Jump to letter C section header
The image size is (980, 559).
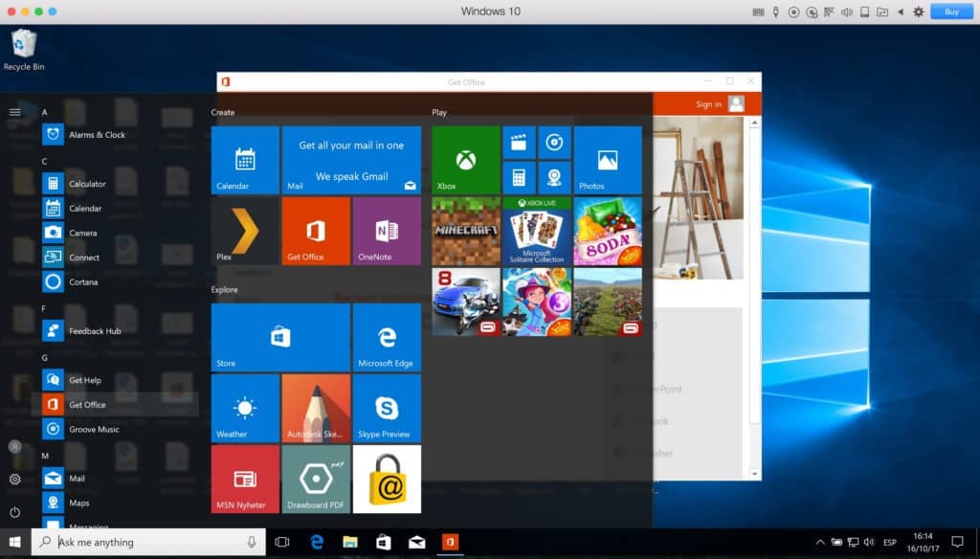[44, 162]
